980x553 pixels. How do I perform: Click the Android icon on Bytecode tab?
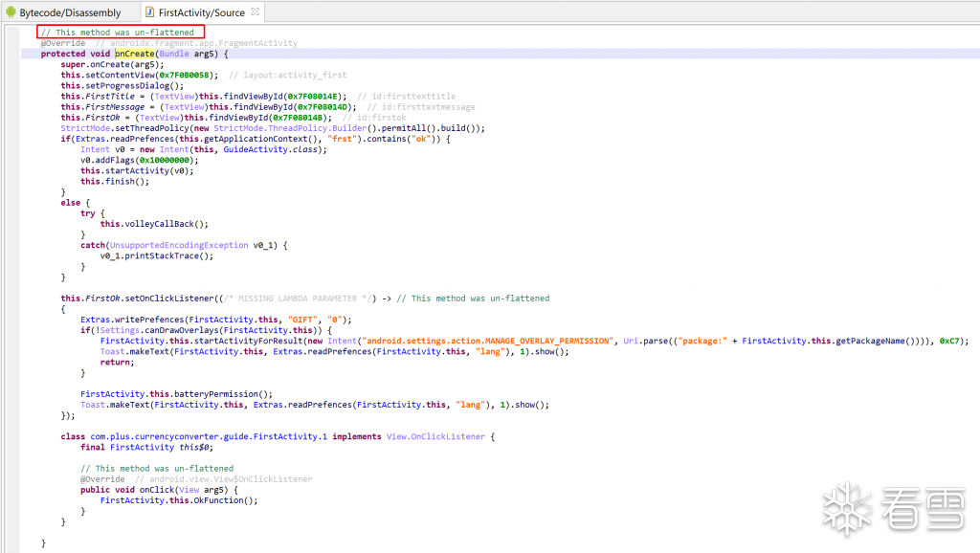tap(11, 12)
